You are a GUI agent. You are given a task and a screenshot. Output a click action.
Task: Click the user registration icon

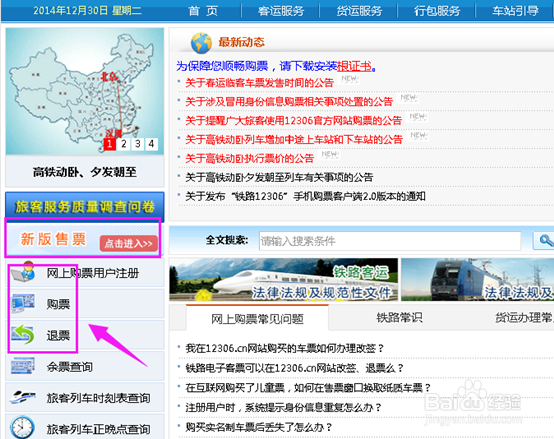click(23, 272)
